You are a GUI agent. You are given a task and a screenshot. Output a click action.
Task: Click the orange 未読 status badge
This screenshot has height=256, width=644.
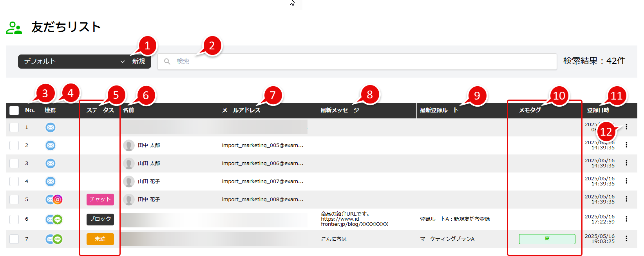click(x=100, y=239)
